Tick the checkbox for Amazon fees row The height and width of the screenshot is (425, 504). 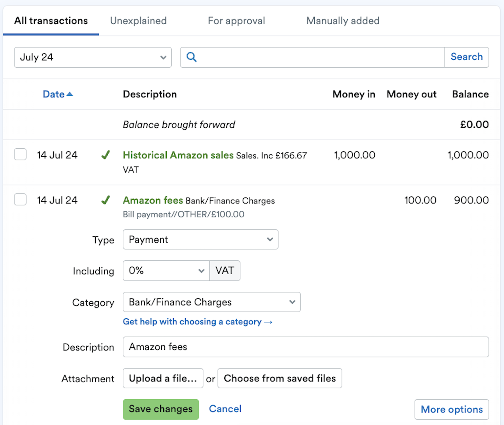(x=20, y=199)
